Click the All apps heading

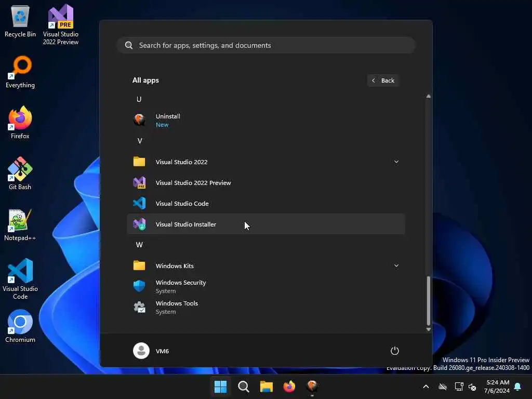point(145,81)
